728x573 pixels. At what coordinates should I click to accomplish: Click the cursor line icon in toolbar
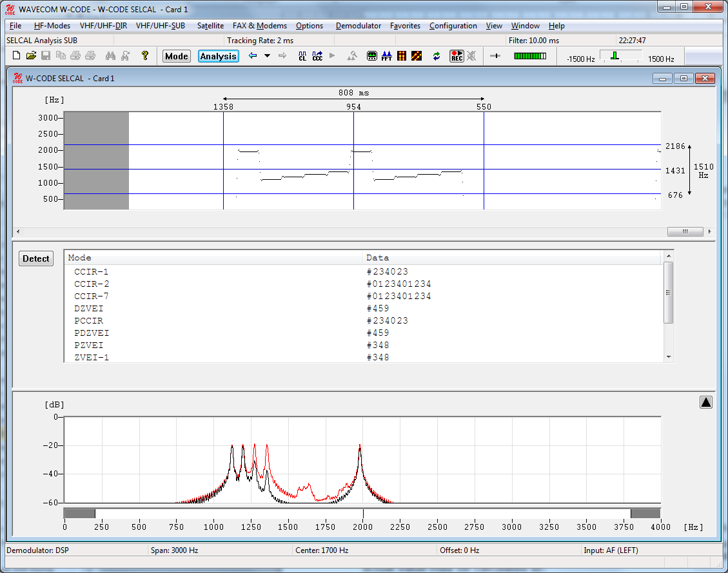click(x=495, y=55)
